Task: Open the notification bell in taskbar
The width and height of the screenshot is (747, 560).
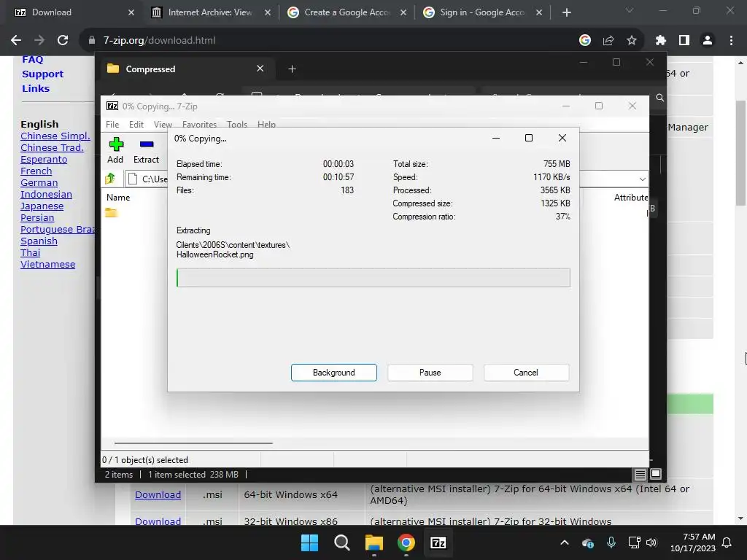Action: click(727, 542)
